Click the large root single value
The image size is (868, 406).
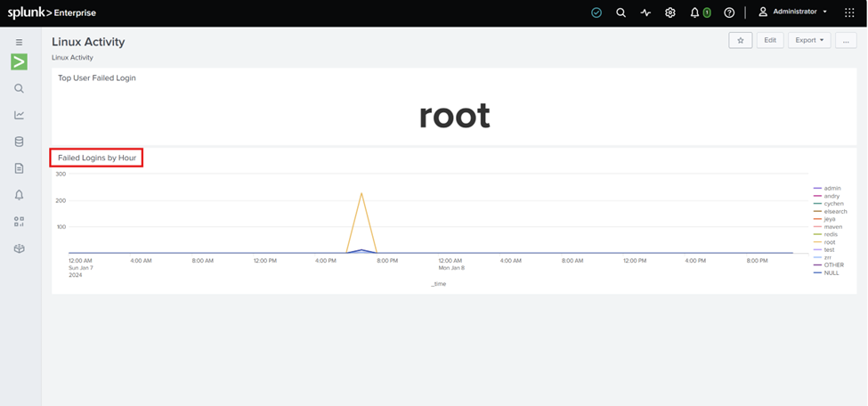click(x=455, y=116)
